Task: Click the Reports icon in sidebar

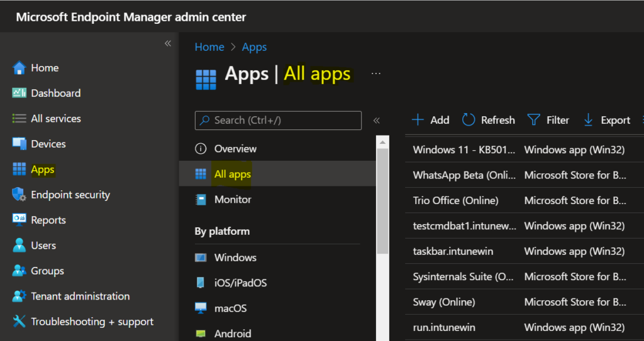Action: pyautogui.click(x=19, y=220)
